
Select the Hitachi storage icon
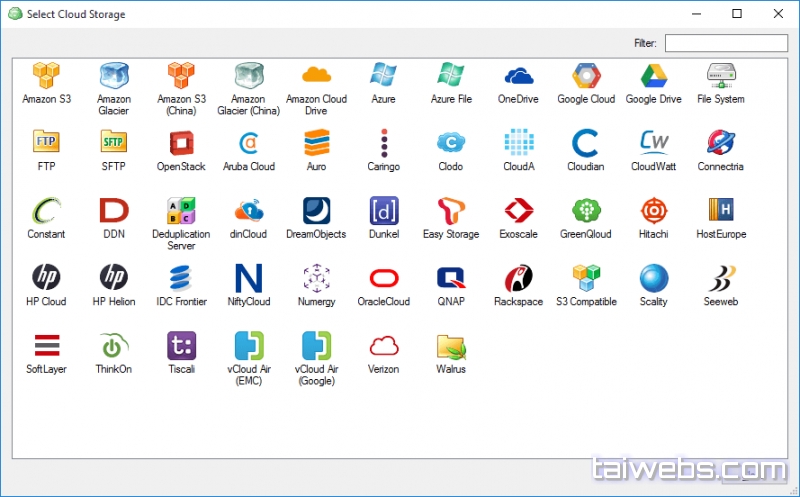tap(653, 211)
